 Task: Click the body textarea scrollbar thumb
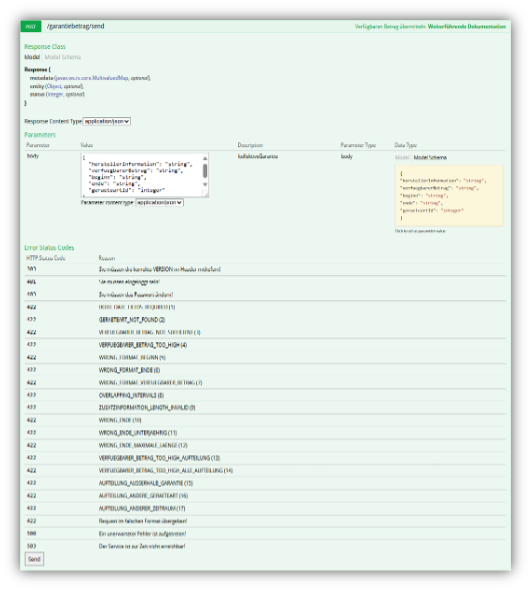pos(205,171)
